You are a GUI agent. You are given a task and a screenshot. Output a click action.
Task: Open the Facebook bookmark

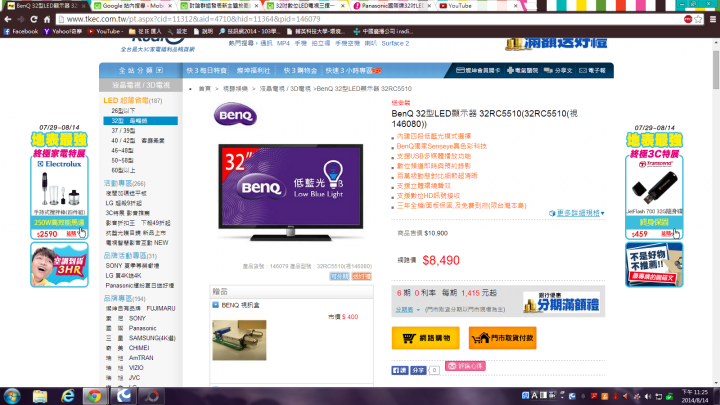pyautogui.click(x=21, y=31)
